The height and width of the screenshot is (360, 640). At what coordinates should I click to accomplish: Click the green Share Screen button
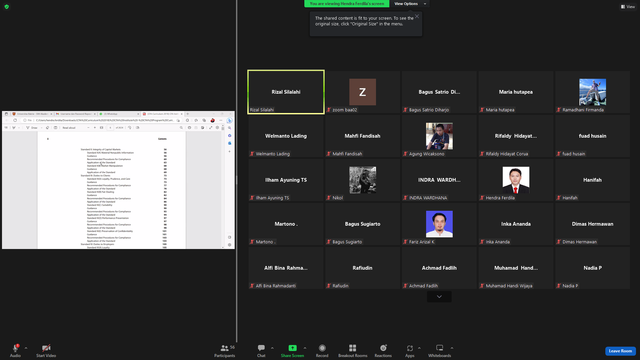click(x=293, y=351)
